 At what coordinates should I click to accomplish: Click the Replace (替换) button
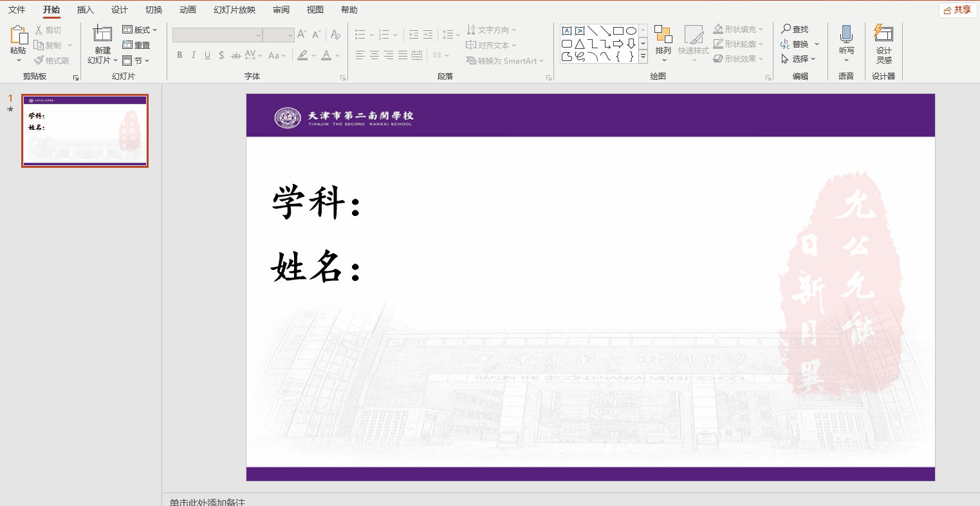(x=800, y=44)
